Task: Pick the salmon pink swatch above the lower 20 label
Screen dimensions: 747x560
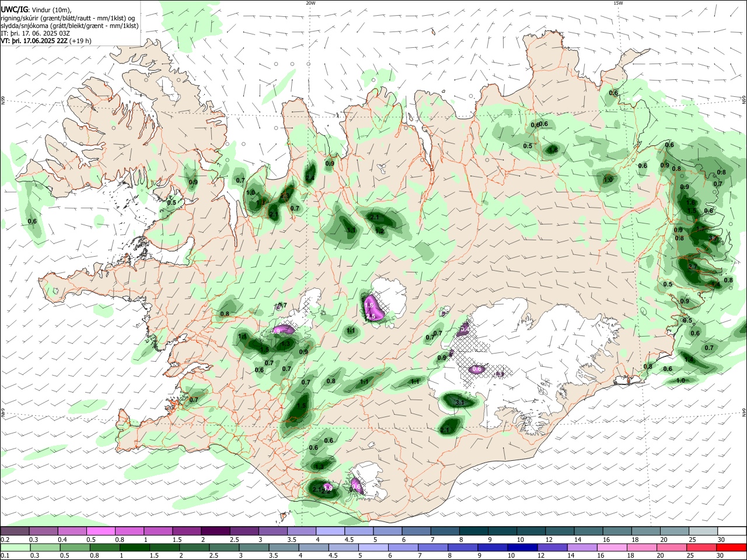Action: [672, 547]
